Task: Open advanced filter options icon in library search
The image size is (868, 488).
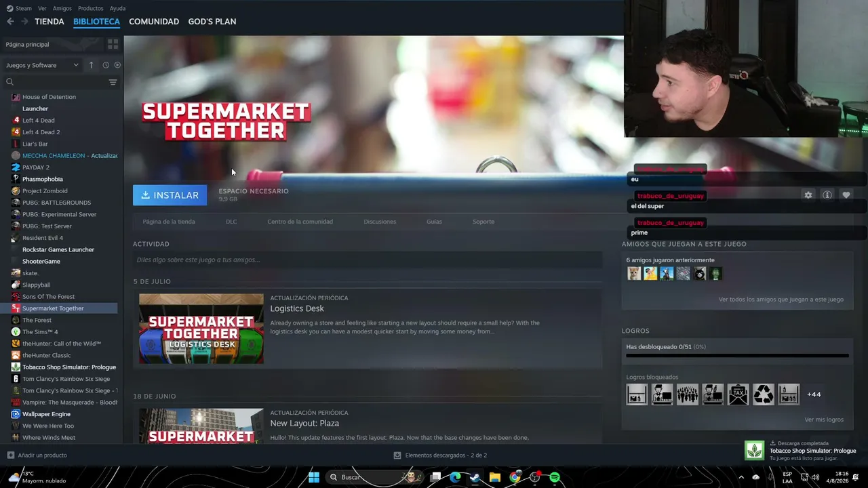Action: coord(113,82)
